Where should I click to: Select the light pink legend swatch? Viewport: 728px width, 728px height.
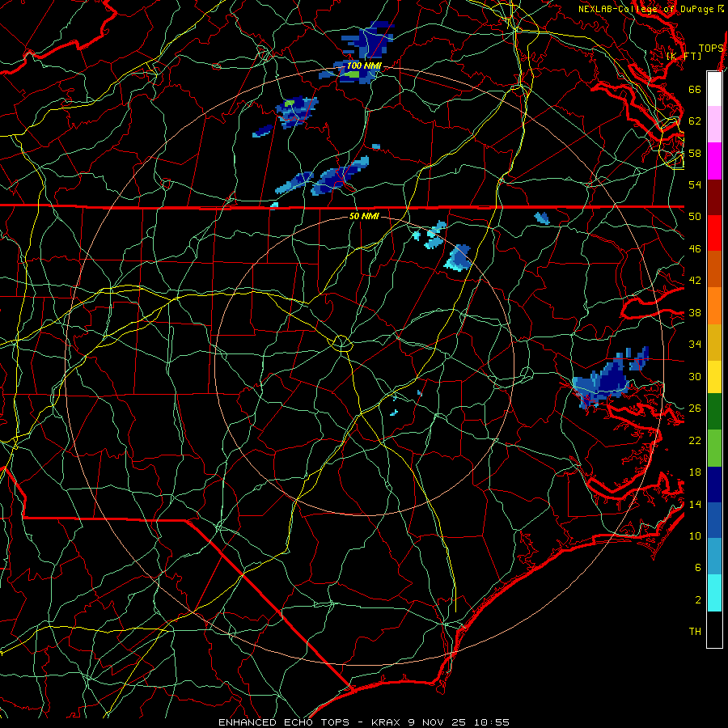[714, 125]
